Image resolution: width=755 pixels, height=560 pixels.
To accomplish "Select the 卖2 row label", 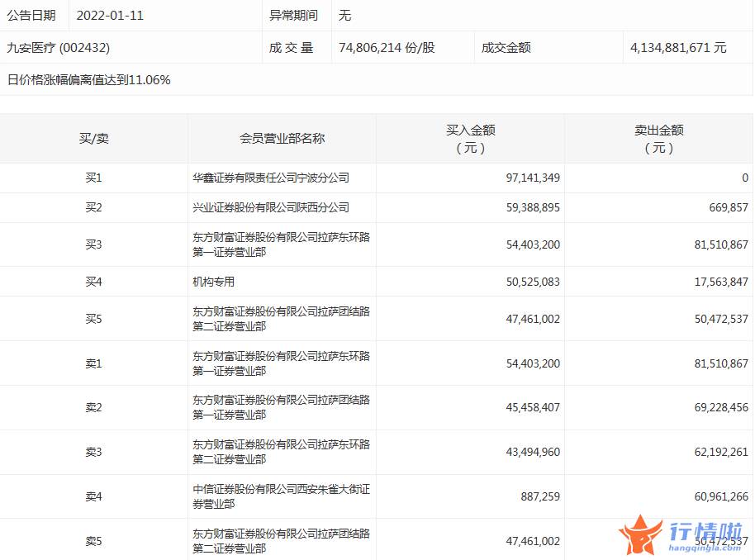I will pyautogui.click(x=94, y=407).
